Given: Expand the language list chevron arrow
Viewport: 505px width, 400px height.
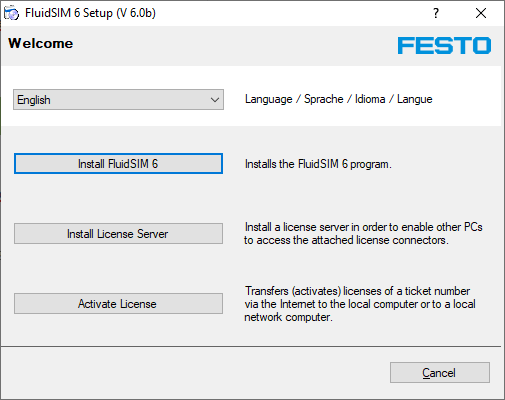Looking at the screenshot, I should pos(215,100).
